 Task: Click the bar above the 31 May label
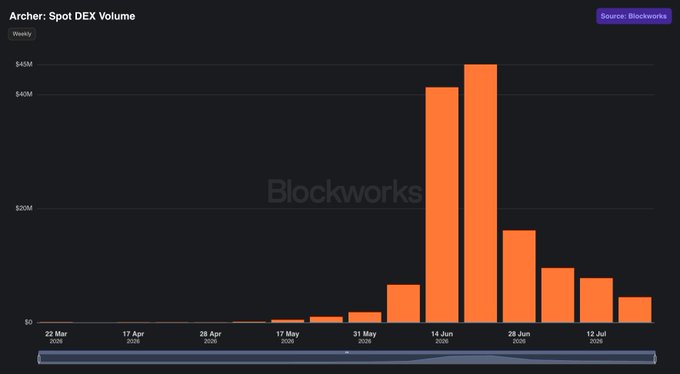coord(365,317)
